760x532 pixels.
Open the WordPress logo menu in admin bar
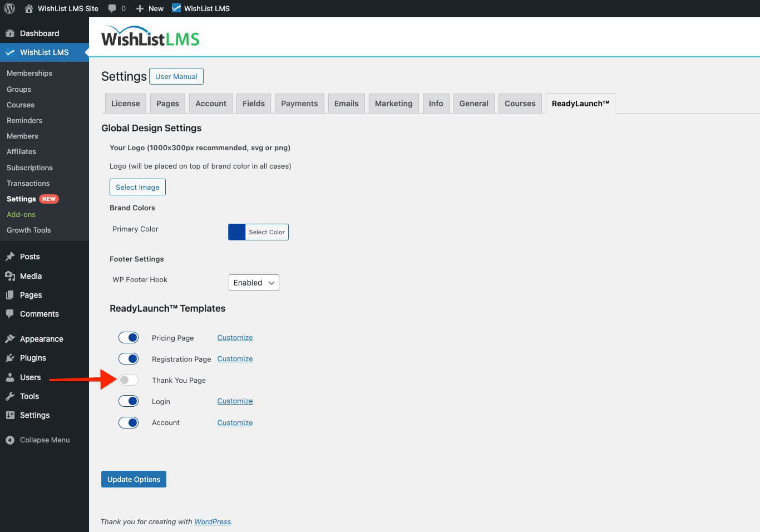click(9, 8)
